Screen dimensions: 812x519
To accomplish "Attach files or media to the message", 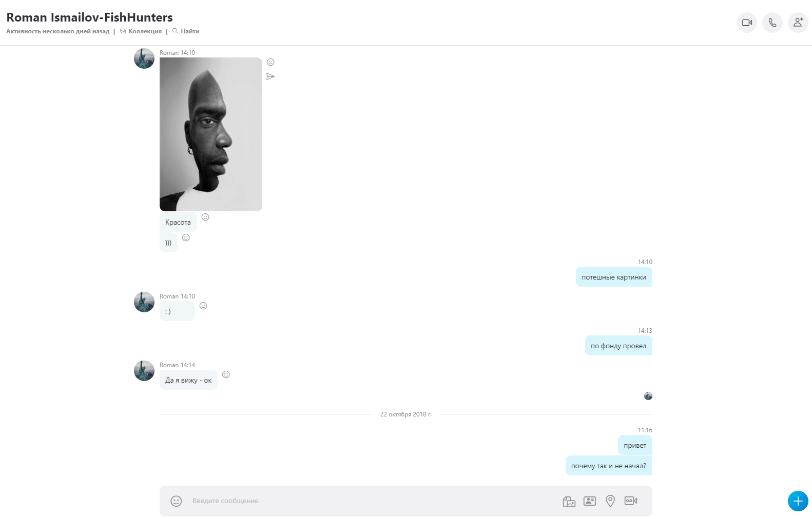I will [569, 501].
